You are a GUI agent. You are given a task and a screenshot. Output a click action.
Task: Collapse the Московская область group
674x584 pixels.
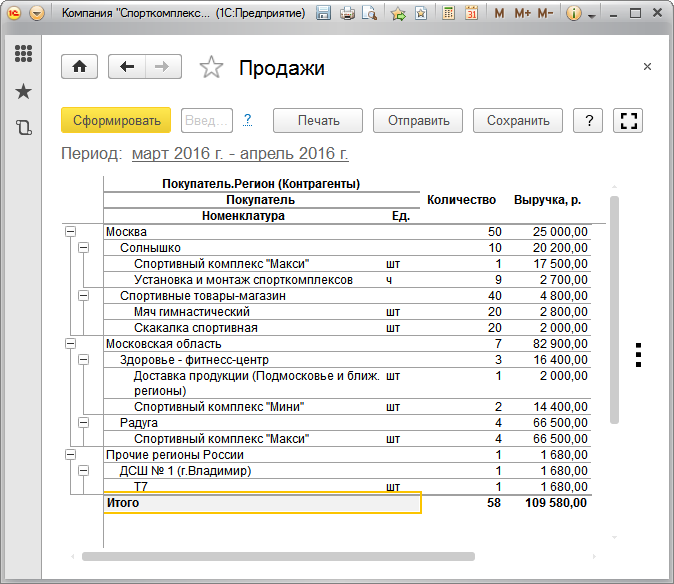[70, 343]
